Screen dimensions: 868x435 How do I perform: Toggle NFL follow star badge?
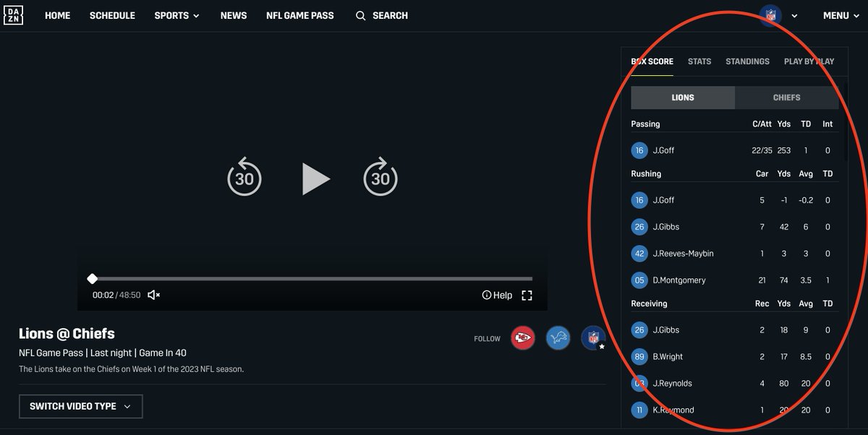point(601,347)
